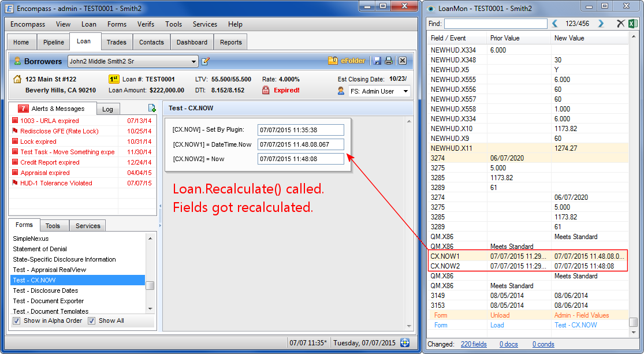Click the forms list scroll-down arrow
This screenshot has width=644, height=354.
point(150,309)
